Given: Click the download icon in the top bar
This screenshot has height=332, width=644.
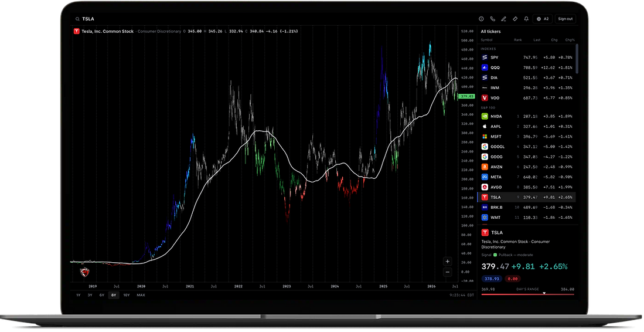Looking at the screenshot, I should point(481,19).
